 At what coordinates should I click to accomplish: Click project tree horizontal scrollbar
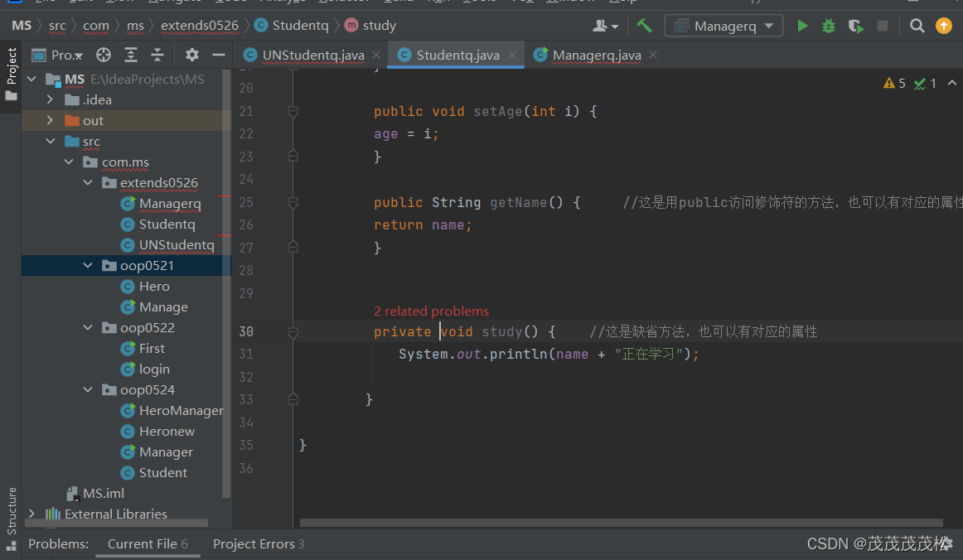coord(116,524)
